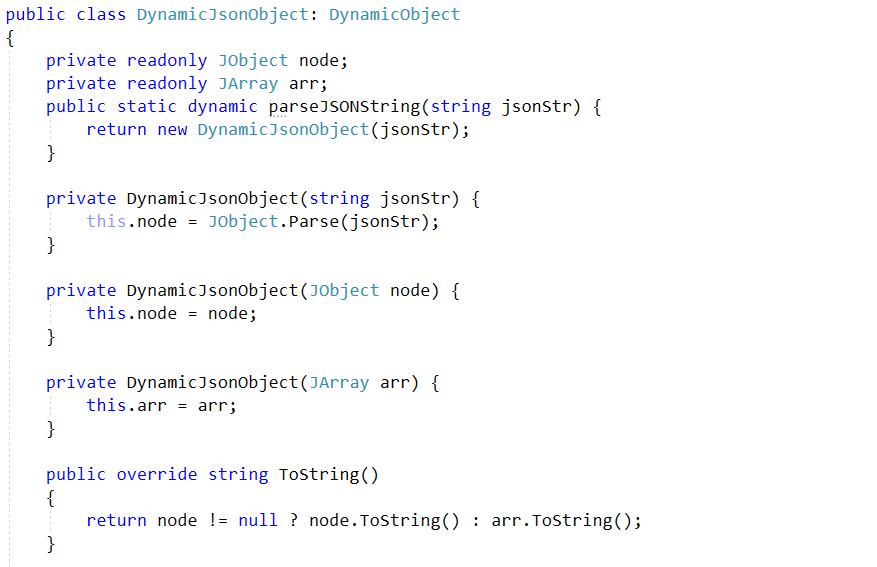The width and height of the screenshot is (877, 567).
Task: Click JArray parameter type in constructor
Action: (339, 382)
